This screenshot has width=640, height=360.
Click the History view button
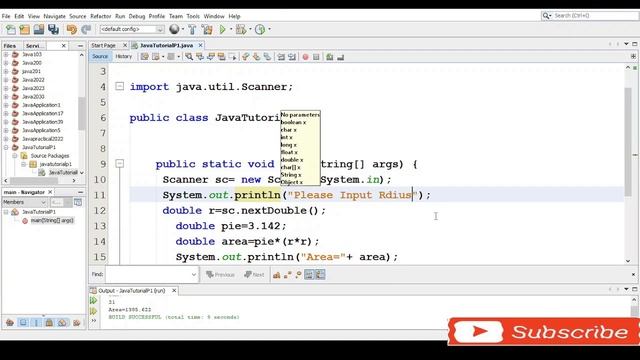[123, 56]
